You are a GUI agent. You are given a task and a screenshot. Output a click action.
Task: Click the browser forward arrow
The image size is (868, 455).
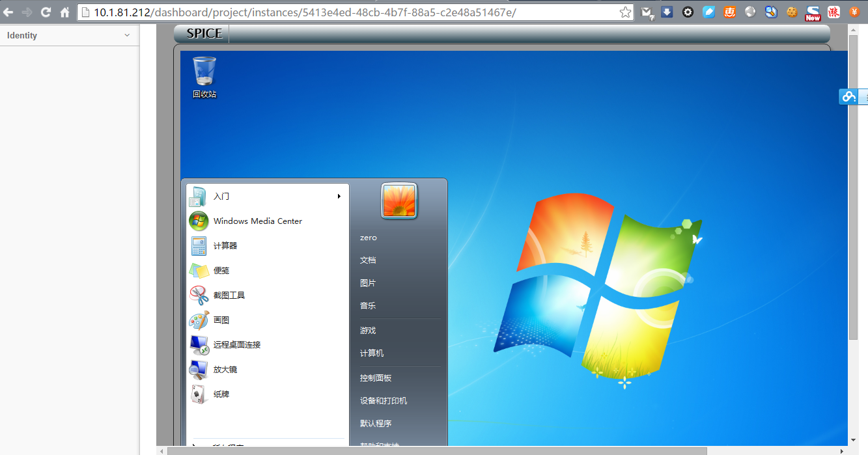[x=27, y=12]
